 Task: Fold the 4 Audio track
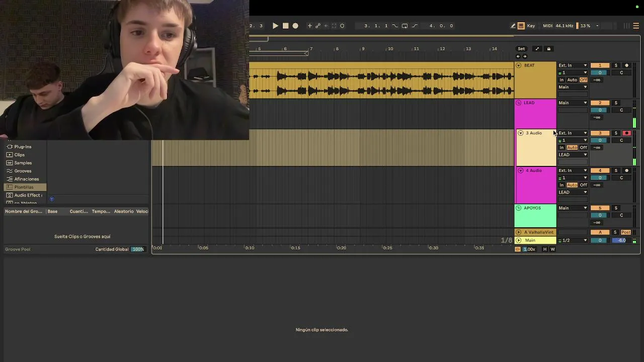(521, 170)
